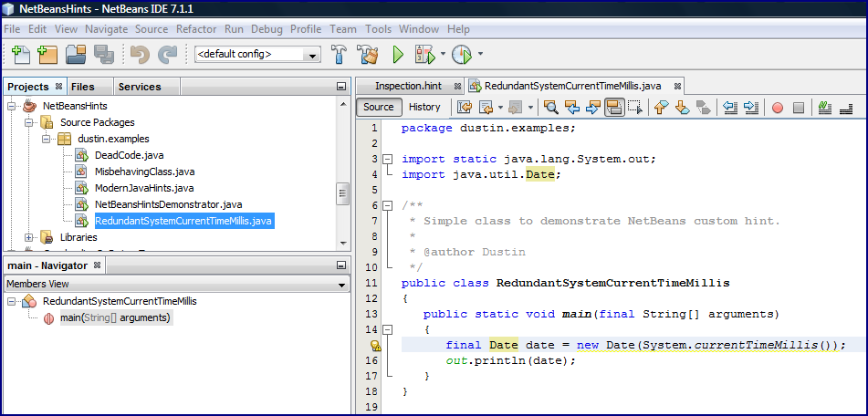Open the editor Back history dropdown arrow
Screen dimensions: 868x416
500,108
